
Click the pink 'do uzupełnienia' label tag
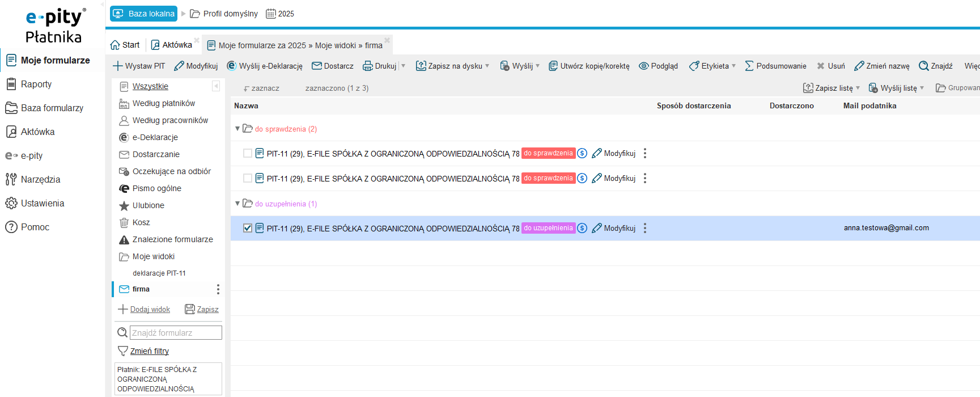point(548,228)
